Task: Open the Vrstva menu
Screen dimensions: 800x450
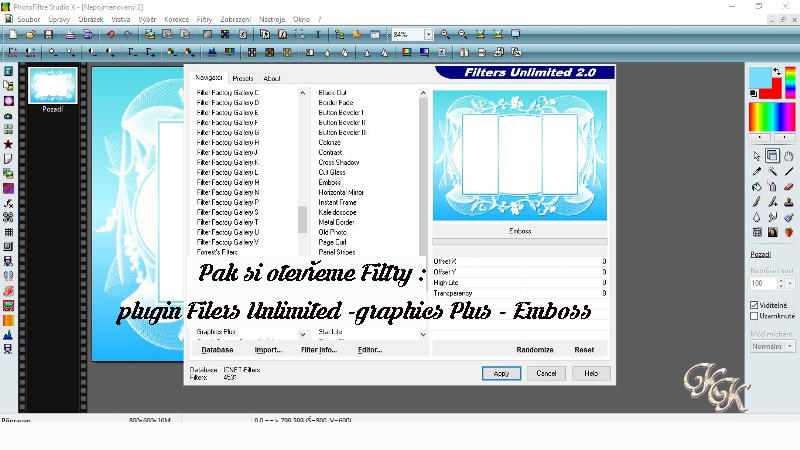Action: click(x=120, y=19)
